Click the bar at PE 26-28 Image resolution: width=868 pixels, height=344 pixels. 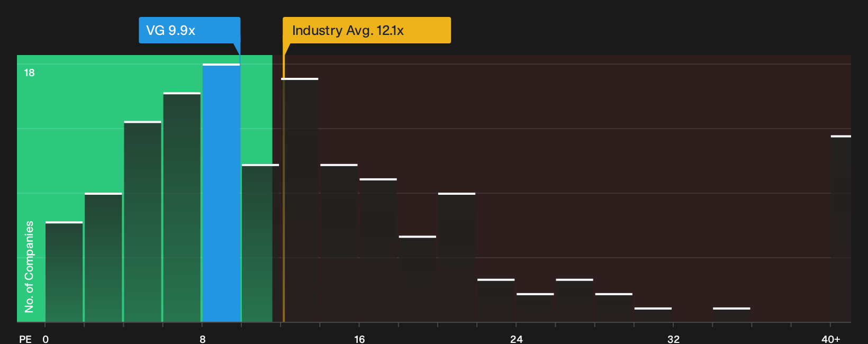click(575, 300)
